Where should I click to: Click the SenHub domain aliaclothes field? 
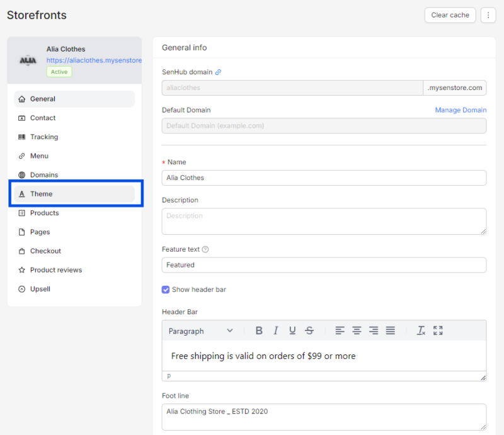pyautogui.click(x=292, y=88)
